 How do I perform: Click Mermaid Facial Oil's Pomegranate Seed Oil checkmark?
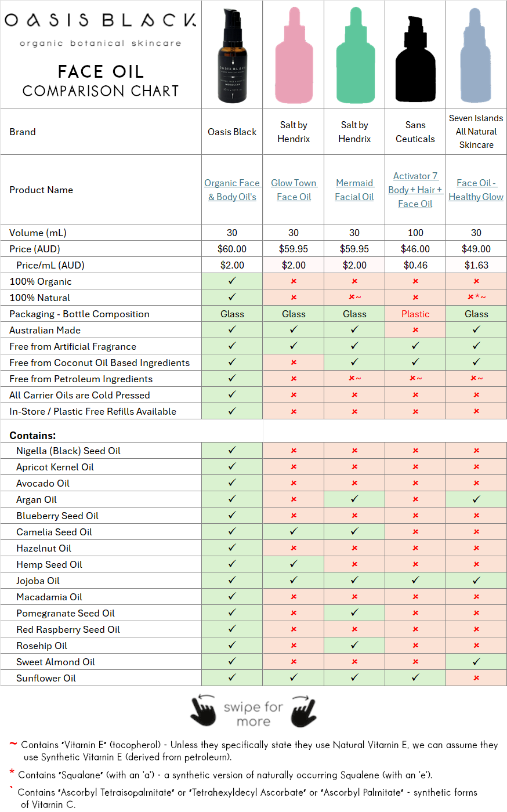coord(354,612)
